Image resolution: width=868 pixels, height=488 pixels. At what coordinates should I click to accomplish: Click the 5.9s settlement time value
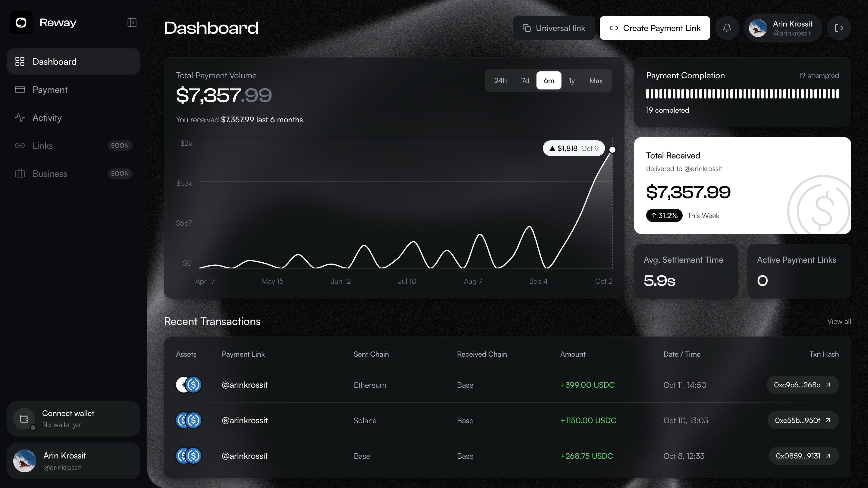[659, 280]
